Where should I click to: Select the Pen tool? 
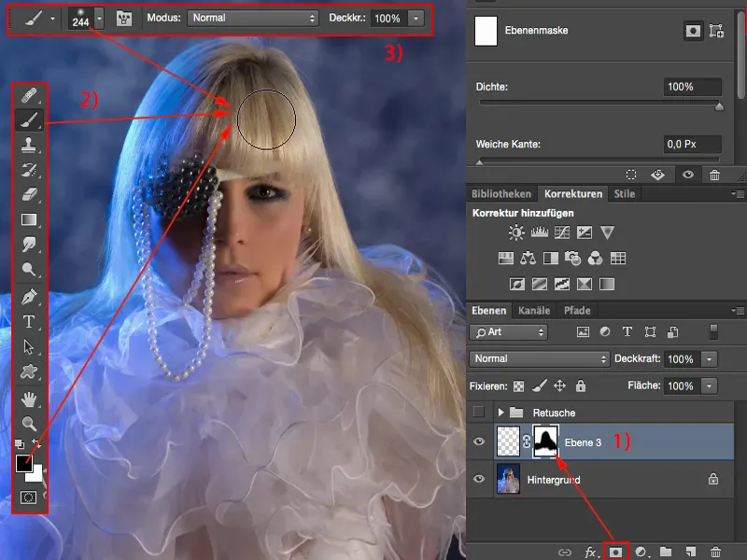pyautogui.click(x=29, y=297)
